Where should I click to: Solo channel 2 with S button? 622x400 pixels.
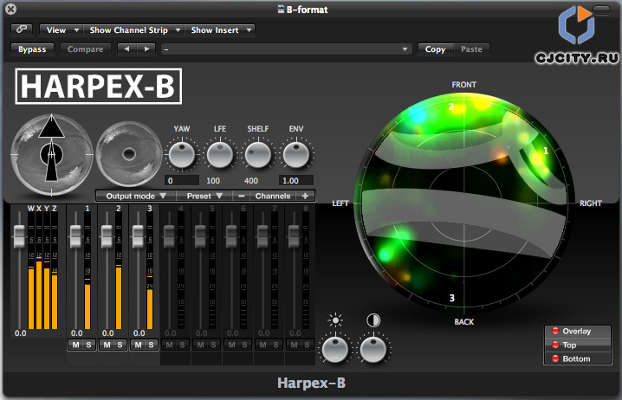119,345
